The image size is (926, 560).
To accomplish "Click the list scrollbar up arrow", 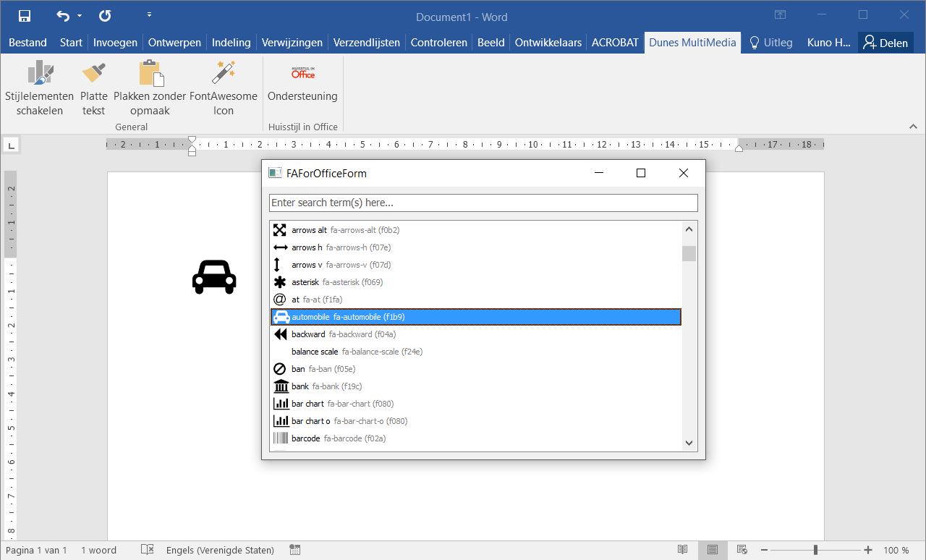I will (689, 229).
